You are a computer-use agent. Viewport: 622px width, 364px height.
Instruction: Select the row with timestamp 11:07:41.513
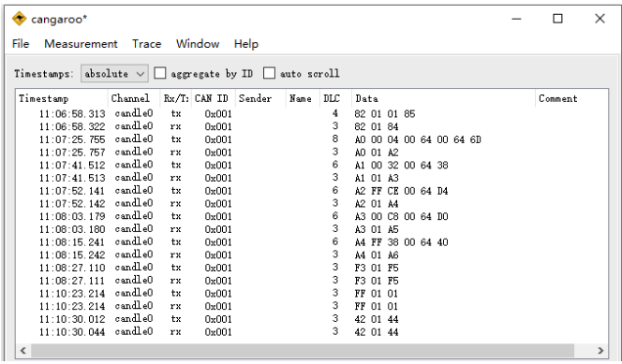click(312, 178)
